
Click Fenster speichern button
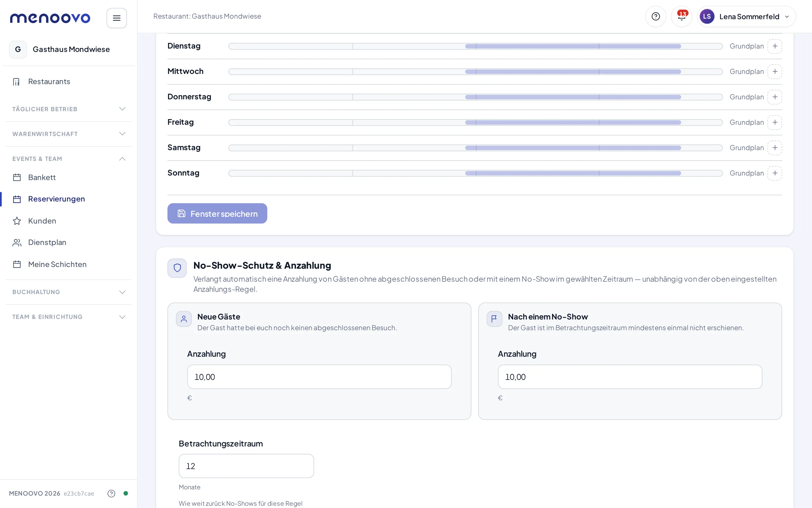click(x=217, y=213)
